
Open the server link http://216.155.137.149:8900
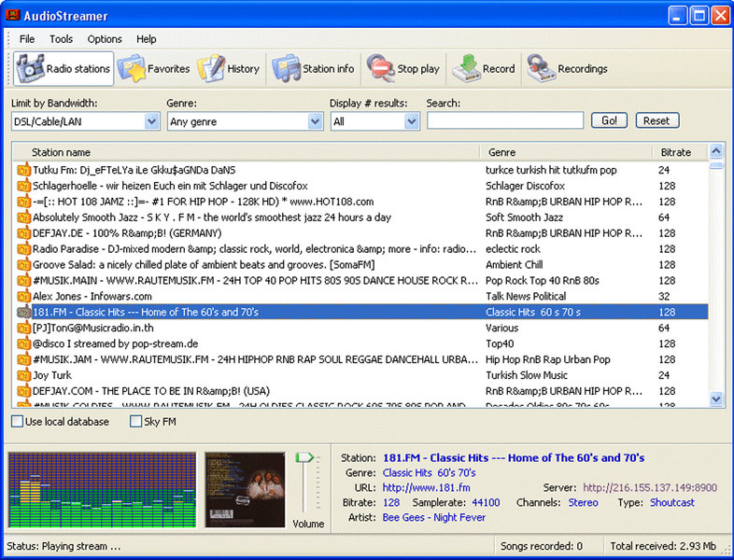point(650,487)
